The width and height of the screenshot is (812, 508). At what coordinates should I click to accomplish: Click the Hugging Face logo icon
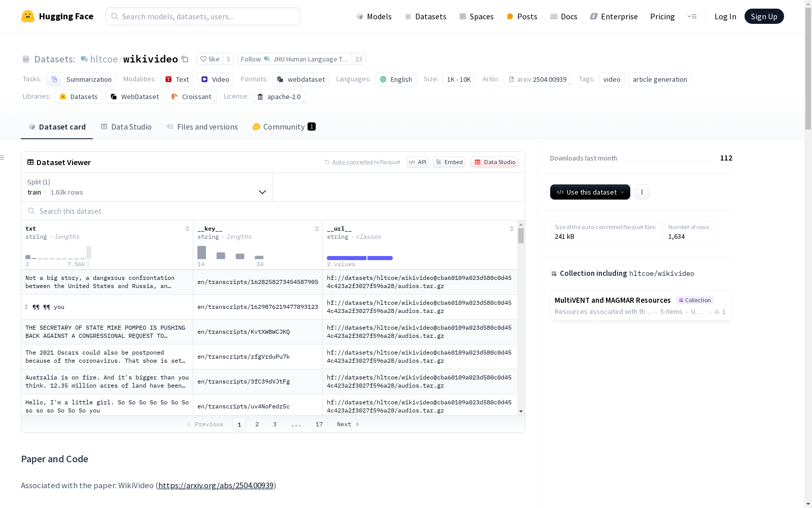pyautogui.click(x=28, y=16)
